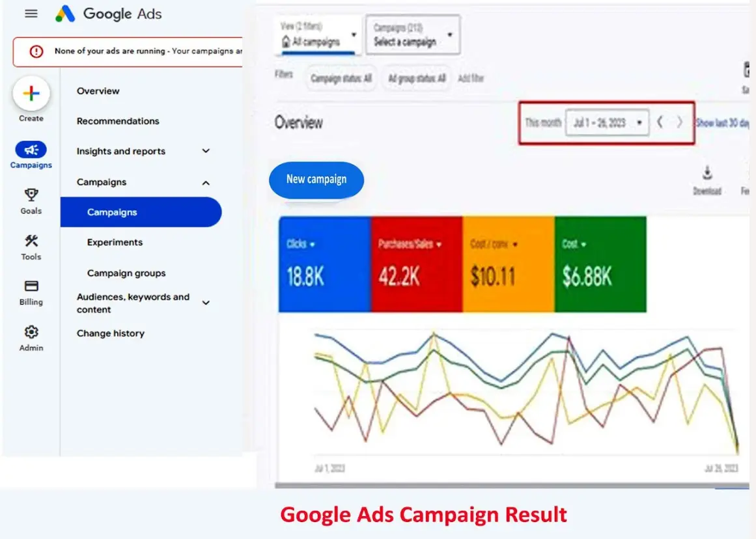Open Recommendations page
Viewport: 756px width, 539px height.
tap(118, 121)
